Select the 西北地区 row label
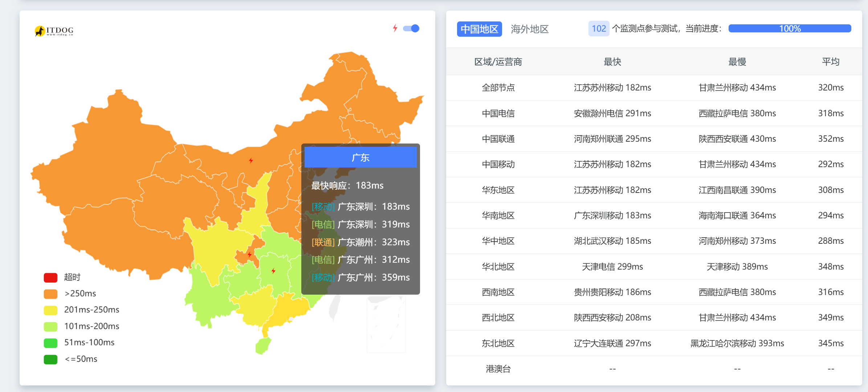Viewport: 868px width, 392px height. click(x=498, y=318)
